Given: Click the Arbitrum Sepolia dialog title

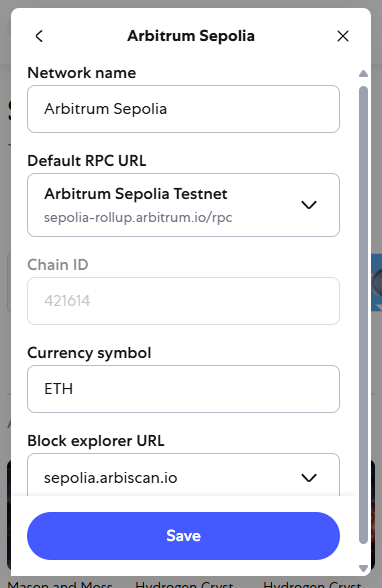Looking at the screenshot, I should point(191,36).
